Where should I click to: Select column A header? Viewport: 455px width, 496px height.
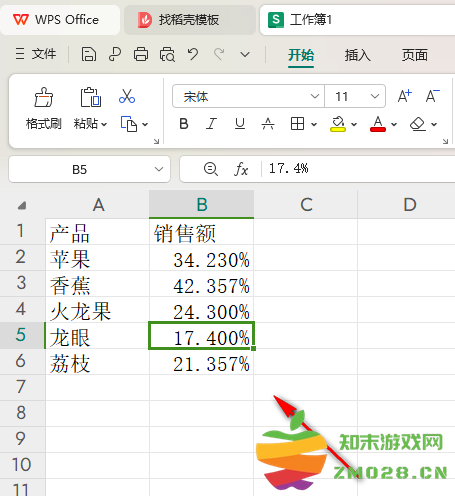click(98, 204)
